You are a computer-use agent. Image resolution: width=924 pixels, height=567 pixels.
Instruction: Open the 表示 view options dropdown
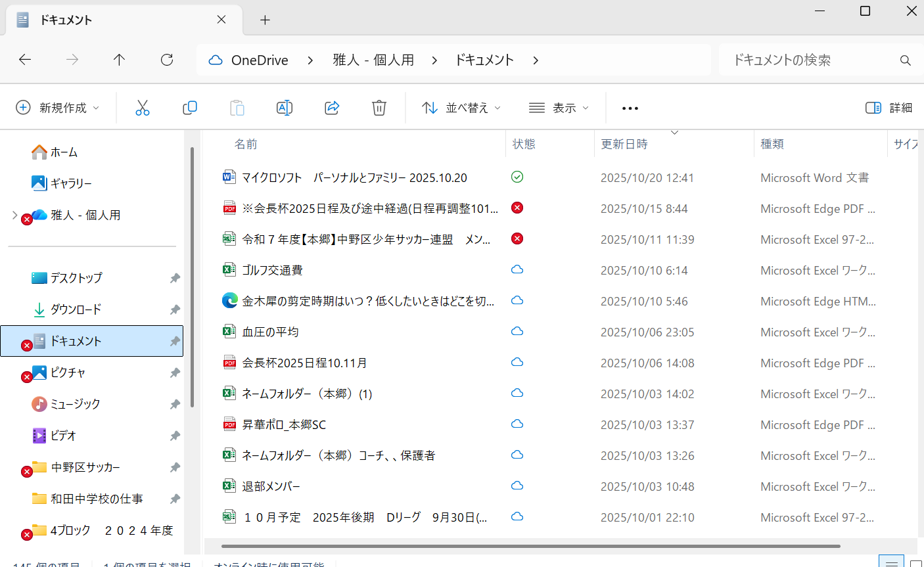pos(559,108)
